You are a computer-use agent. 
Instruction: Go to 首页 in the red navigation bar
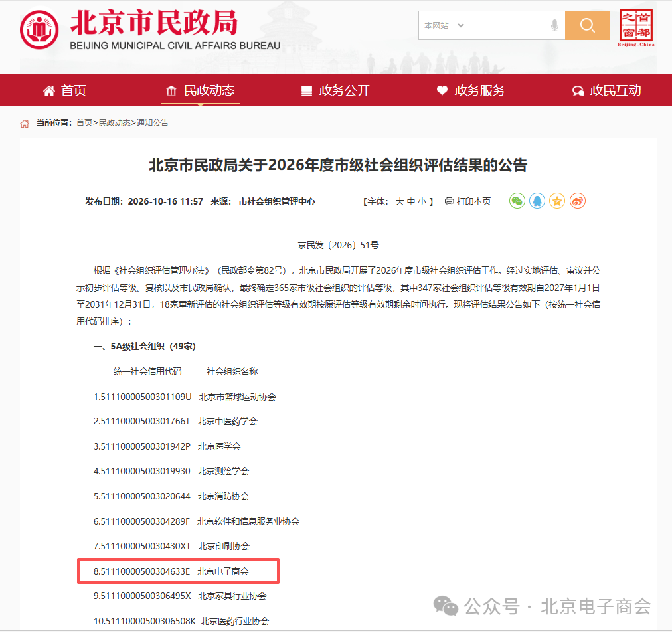pyautogui.click(x=64, y=90)
